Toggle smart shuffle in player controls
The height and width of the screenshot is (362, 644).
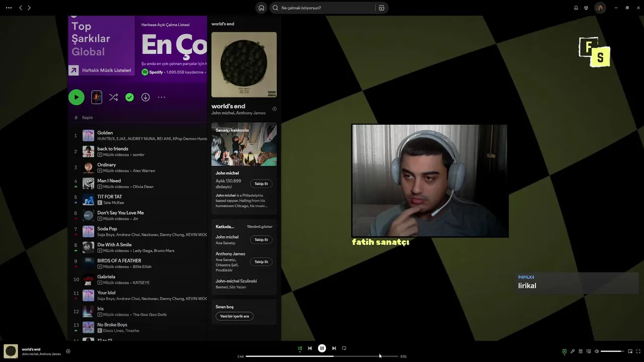tap(299, 348)
